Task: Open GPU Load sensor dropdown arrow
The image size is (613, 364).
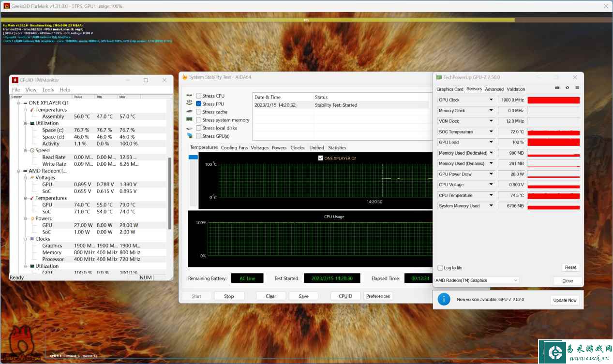Action: (491, 142)
